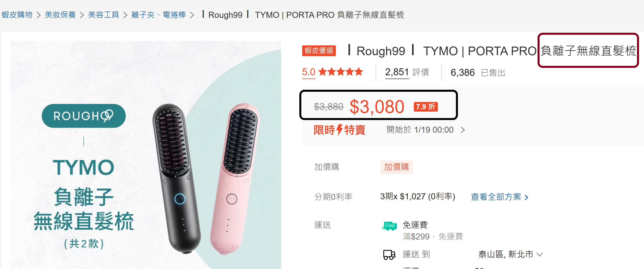Expand the 泰山區, 新北市 location dropdown
644x269 pixels.
coord(510,255)
